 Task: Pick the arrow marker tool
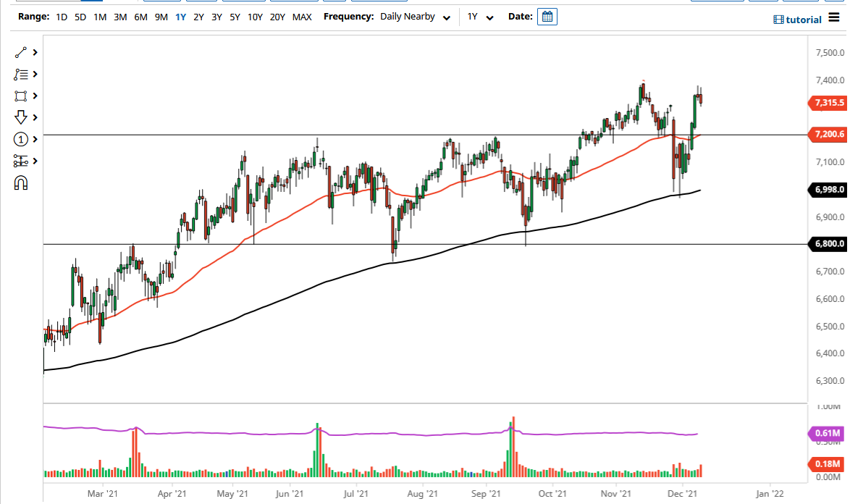click(20, 117)
